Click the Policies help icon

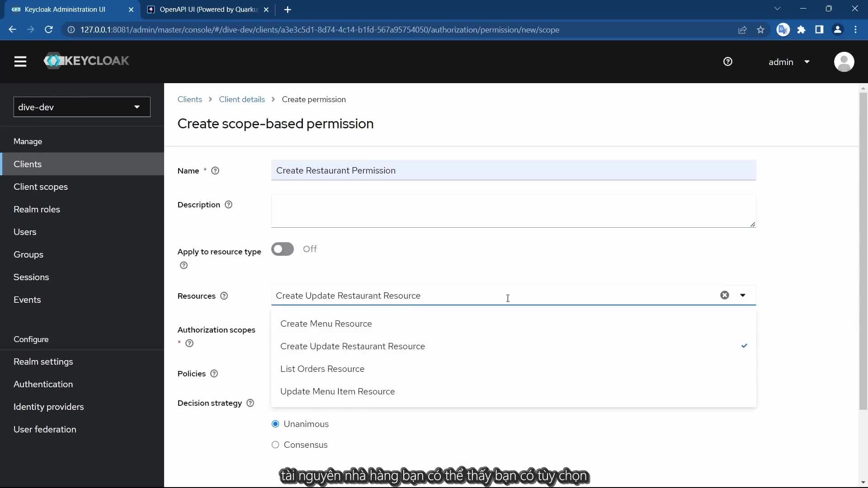coord(214,374)
